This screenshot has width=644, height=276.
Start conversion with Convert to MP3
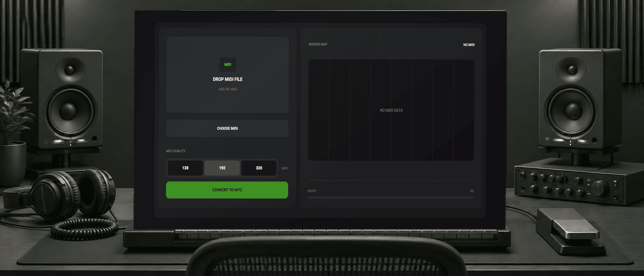pyautogui.click(x=227, y=190)
